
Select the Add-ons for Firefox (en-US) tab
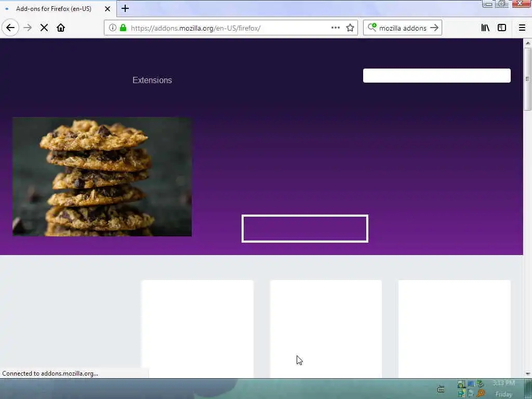[x=54, y=9]
